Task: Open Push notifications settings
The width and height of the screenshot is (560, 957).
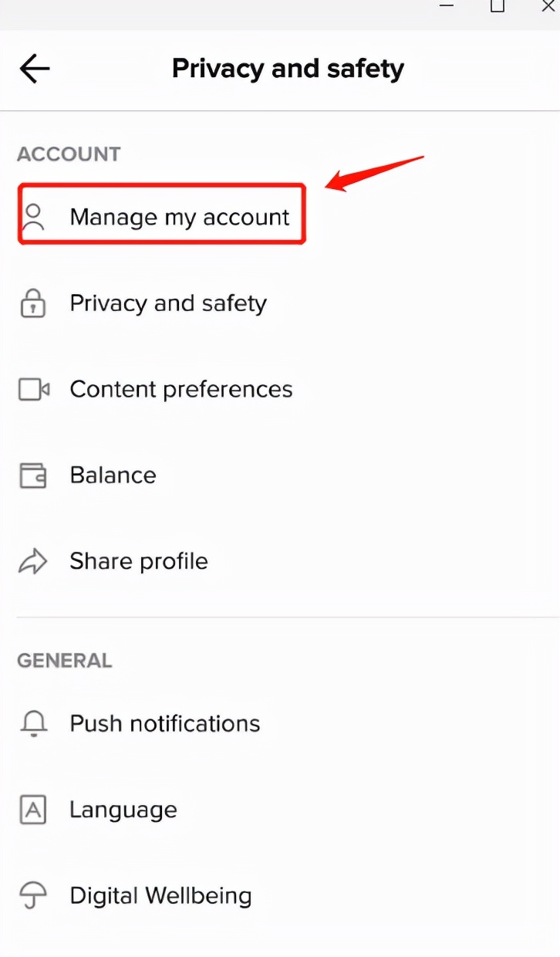Action: tap(165, 724)
